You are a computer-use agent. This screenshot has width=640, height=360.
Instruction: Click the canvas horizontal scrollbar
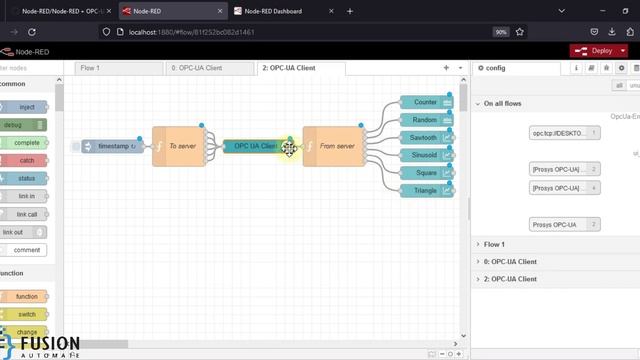click(x=104, y=344)
